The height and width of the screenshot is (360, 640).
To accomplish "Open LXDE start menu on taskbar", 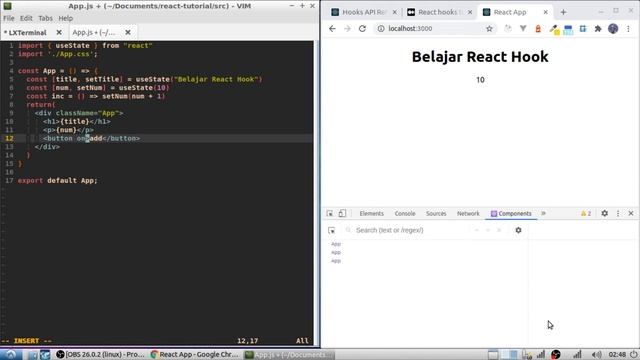I will point(10,354).
